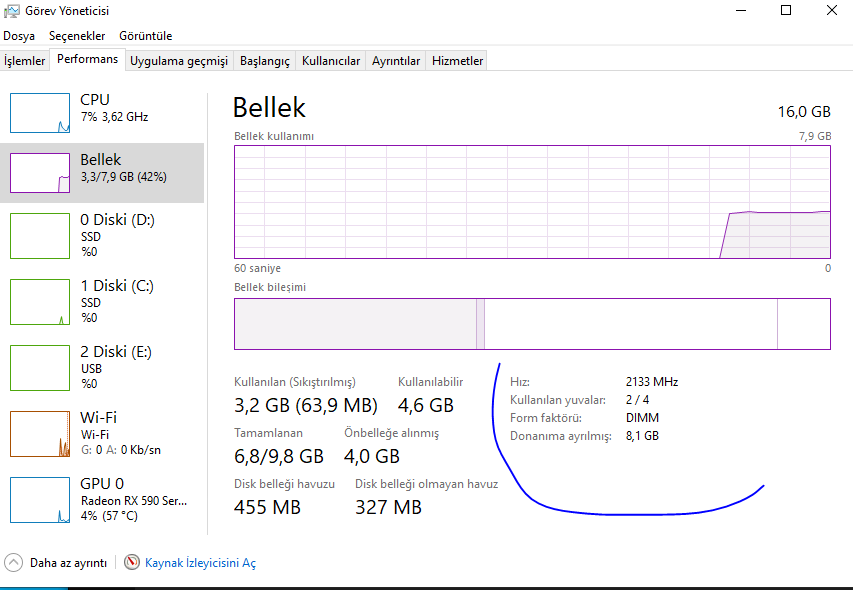Switch to the Uygulama geçmişi tab
The height and width of the screenshot is (590, 853).
[x=179, y=61]
